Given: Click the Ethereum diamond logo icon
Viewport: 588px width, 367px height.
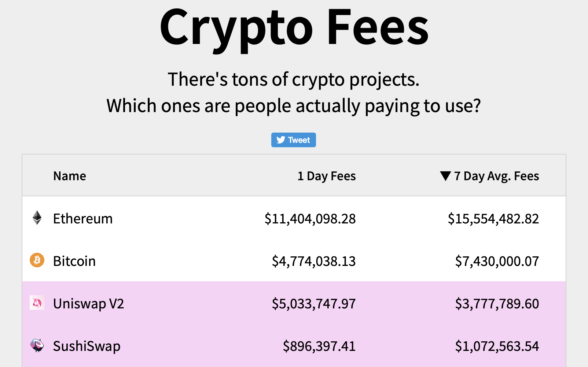Looking at the screenshot, I should point(37,218).
